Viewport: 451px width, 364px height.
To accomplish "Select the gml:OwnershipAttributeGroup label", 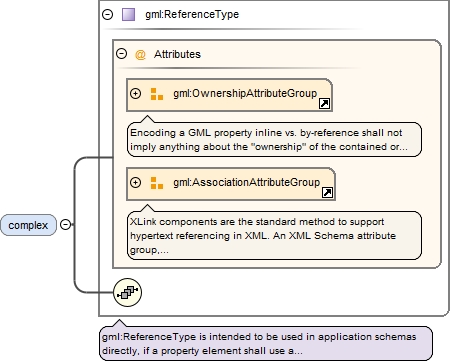I will 245,93.
